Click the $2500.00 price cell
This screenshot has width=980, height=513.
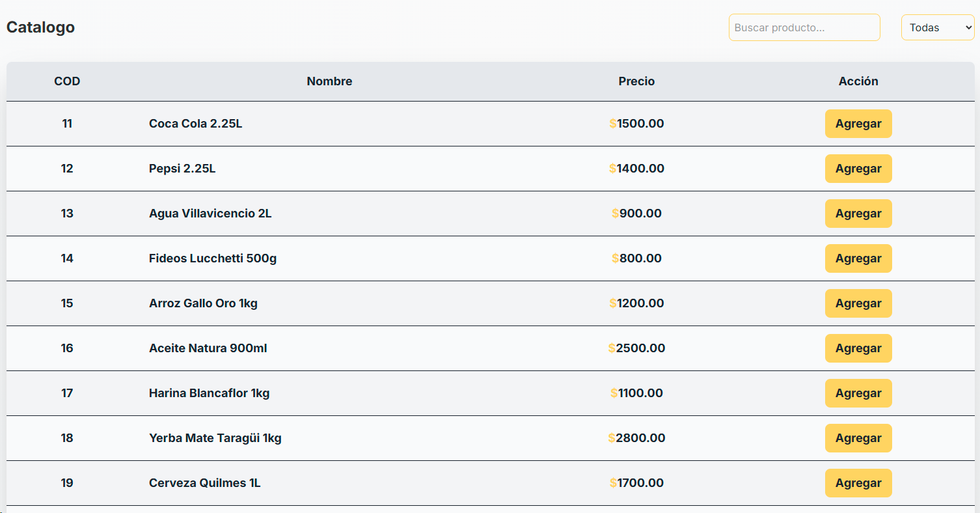[x=636, y=348]
